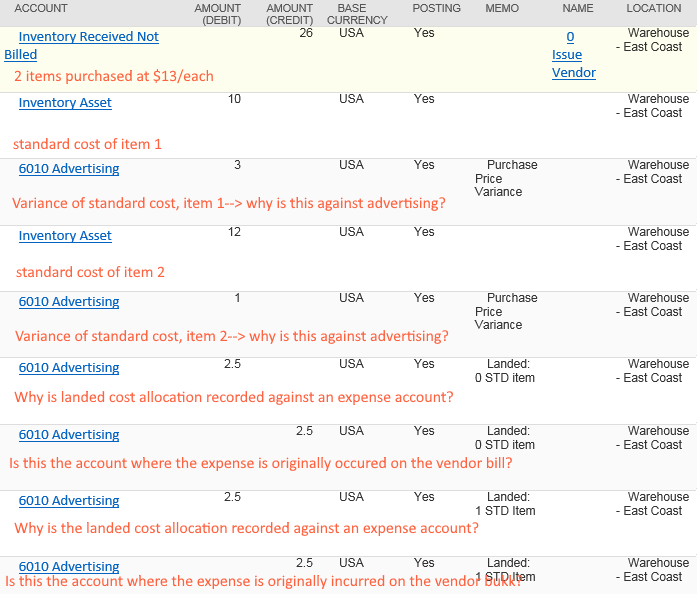This screenshot has width=697, height=594.
Task: Open 6010 Advertising link in the debit 1 row
Action: pyautogui.click(x=69, y=302)
